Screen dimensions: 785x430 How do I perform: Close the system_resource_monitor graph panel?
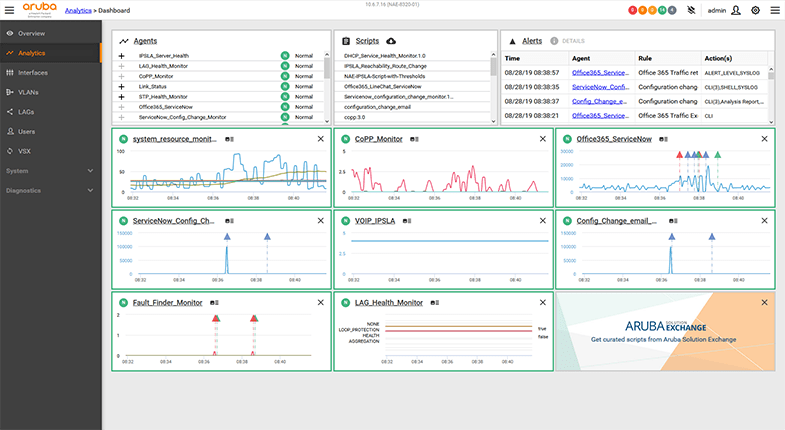pos(321,139)
